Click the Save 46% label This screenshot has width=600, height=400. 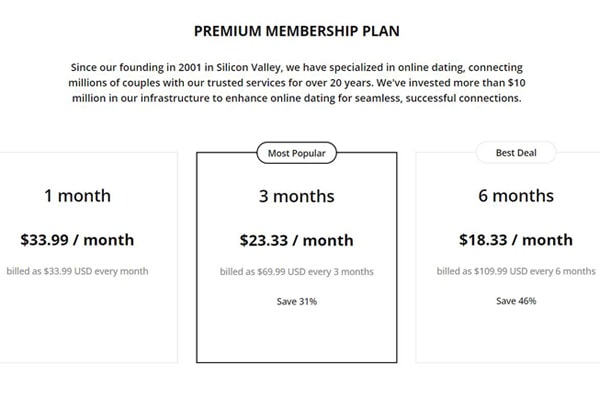point(516,301)
